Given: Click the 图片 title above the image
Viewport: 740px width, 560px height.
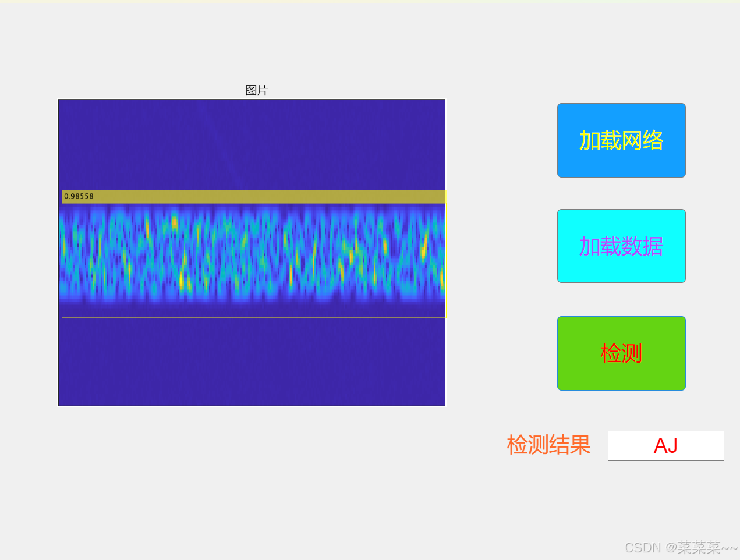Looking at the screenshot, I should click(x=257, y=90).
